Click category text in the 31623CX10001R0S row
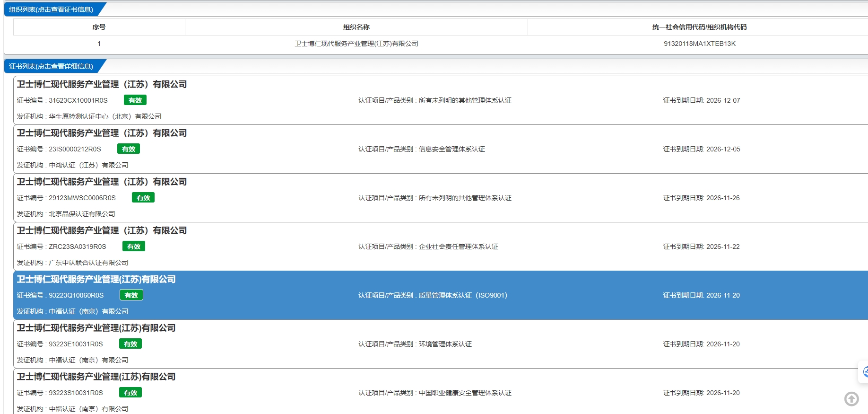 point(465,100)
